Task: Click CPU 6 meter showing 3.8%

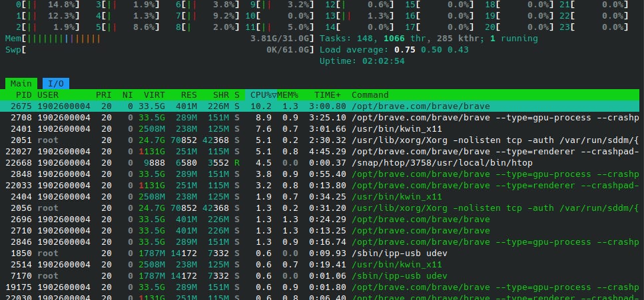Action: coord(207,5)
